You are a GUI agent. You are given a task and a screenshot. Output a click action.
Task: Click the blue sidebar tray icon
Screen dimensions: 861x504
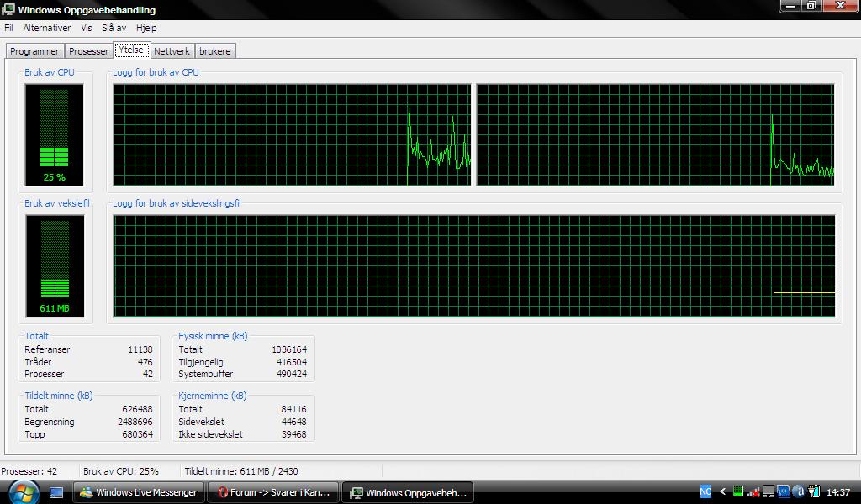pyautogui.click(x=784, y=492)
